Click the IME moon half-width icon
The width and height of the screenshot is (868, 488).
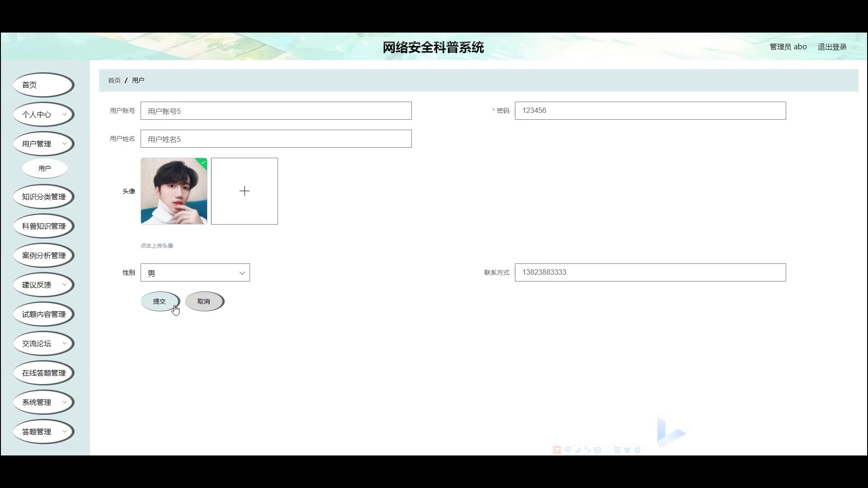[x=578, y=450]
